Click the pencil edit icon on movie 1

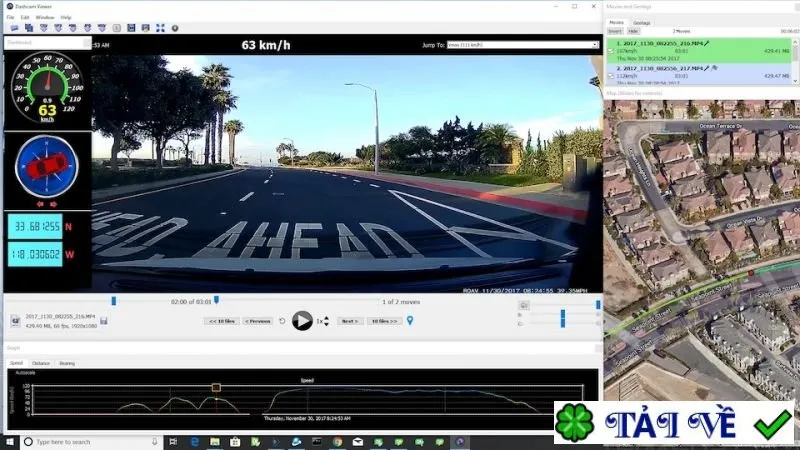click(x=707, y=44)
